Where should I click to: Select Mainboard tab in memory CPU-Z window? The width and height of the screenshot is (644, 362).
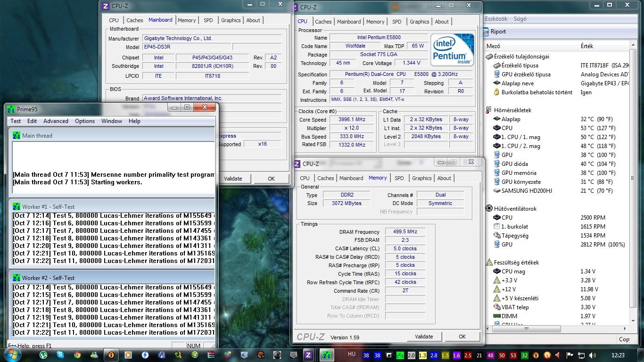pyautogui.click(x=352, y=178)
